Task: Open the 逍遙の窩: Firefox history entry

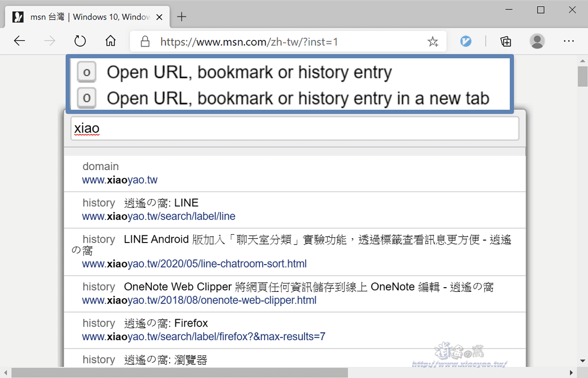Action: tap(295, 330)
